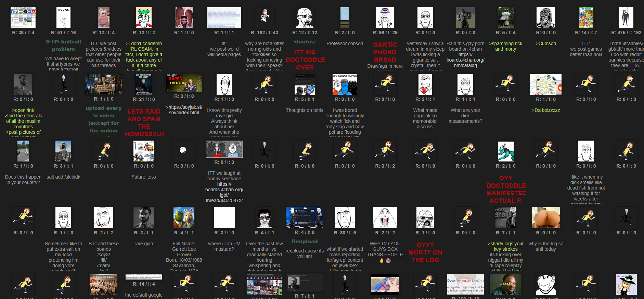Viewport: 644px width, 299px height.
Task: Click the "I know this pretty rave girl" text
Action: tap(224, 113)
